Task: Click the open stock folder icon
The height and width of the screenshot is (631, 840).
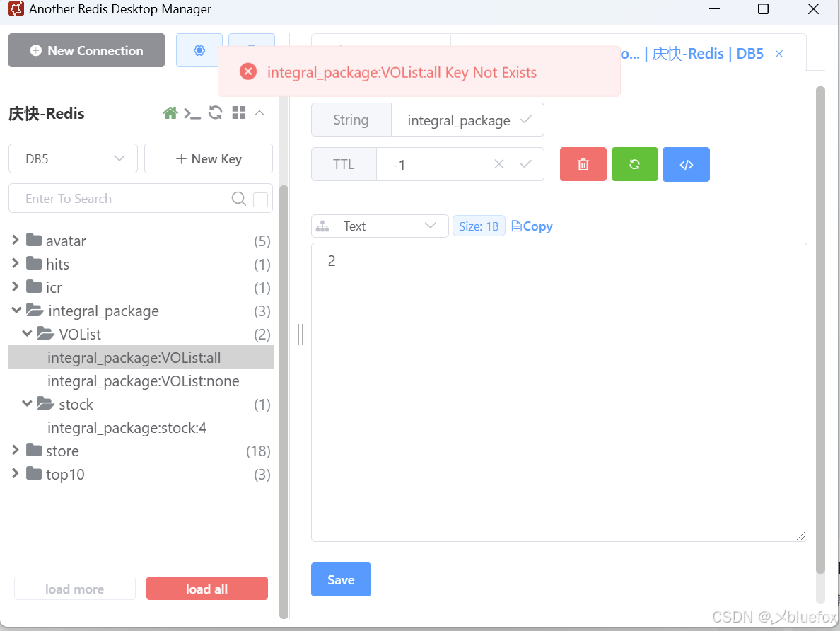Action: coord(46,403)
